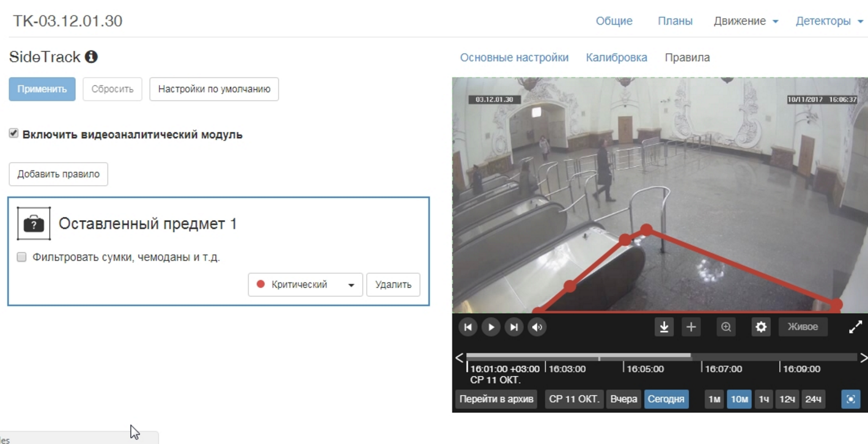Shift the timeline later with the right arrow

pos(863,358)
